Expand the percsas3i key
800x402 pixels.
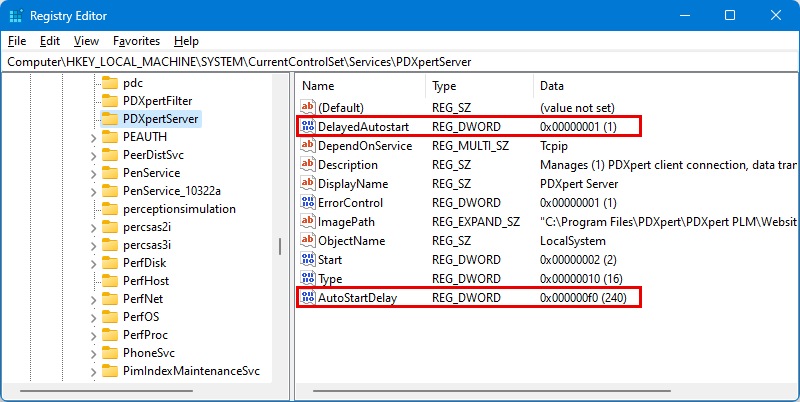click(x=93, y=246)
